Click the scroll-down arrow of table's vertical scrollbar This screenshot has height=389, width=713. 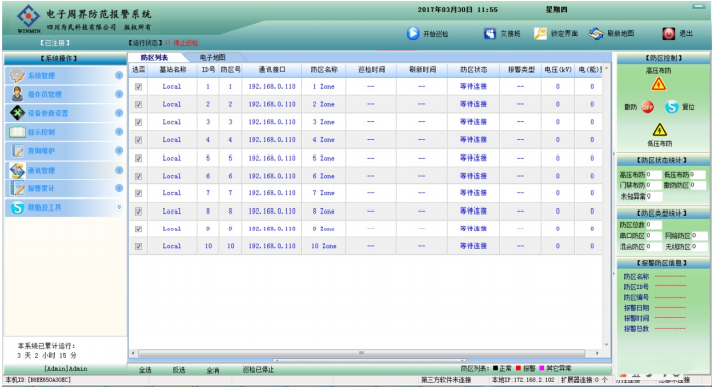pos(606,345)
